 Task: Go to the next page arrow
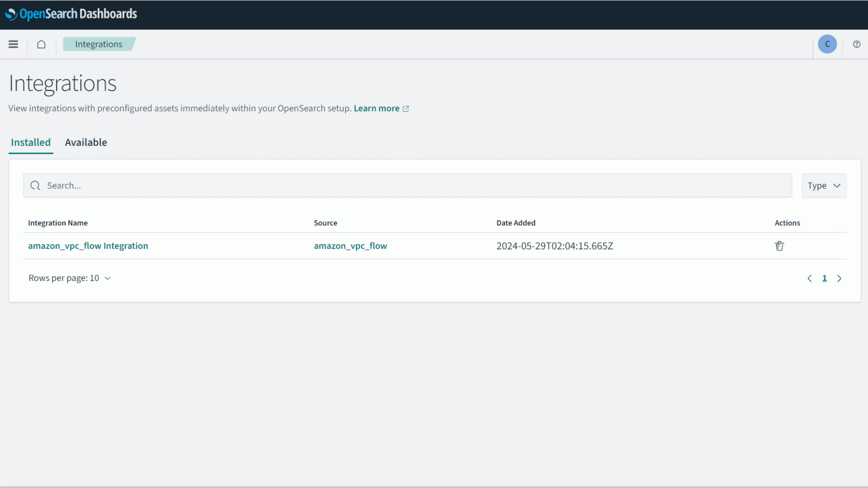pyautogui.click(x=840, y=278)
